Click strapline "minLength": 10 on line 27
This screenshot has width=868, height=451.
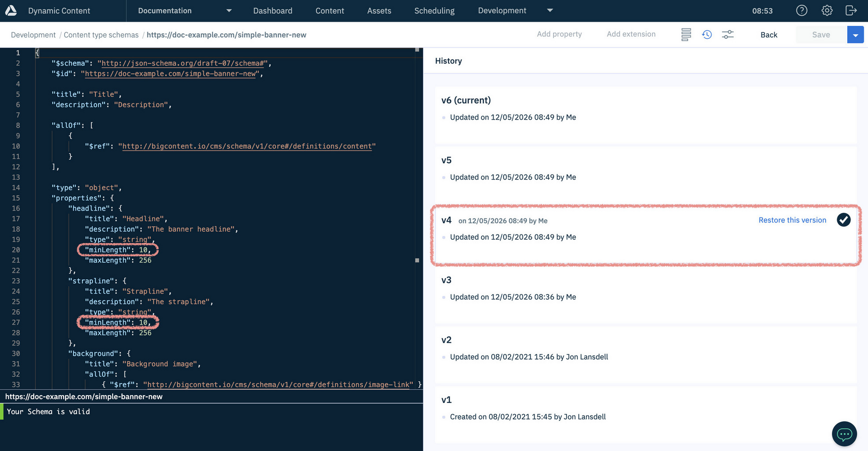coord(118,322)
